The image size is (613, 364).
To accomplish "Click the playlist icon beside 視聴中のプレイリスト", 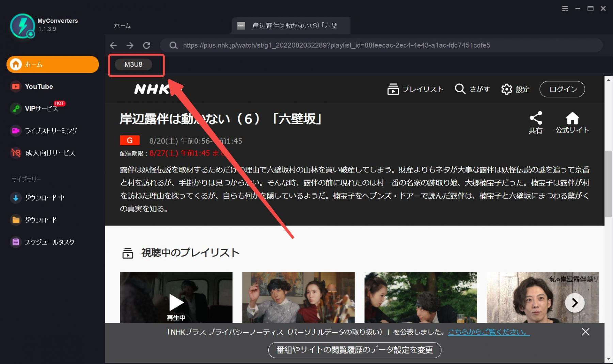I will click(128, 253).
